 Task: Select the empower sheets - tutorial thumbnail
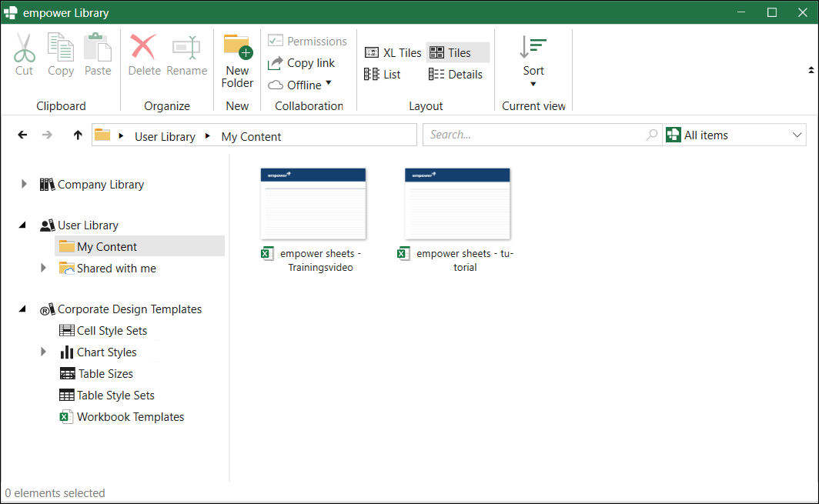point(457,203)
